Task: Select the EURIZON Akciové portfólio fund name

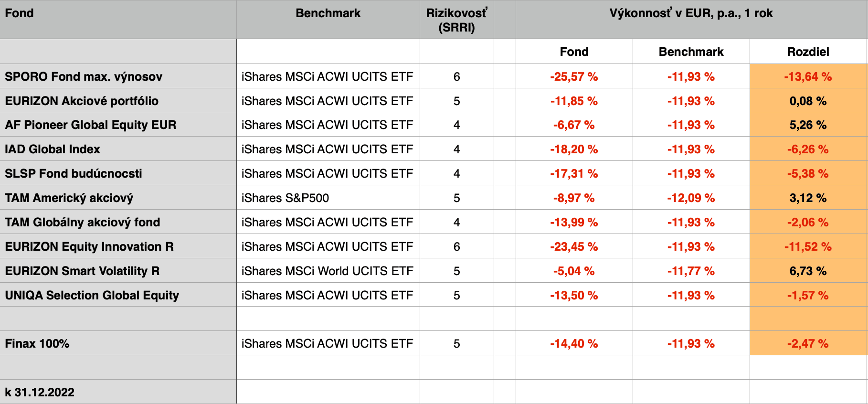Action: point(82,101)
